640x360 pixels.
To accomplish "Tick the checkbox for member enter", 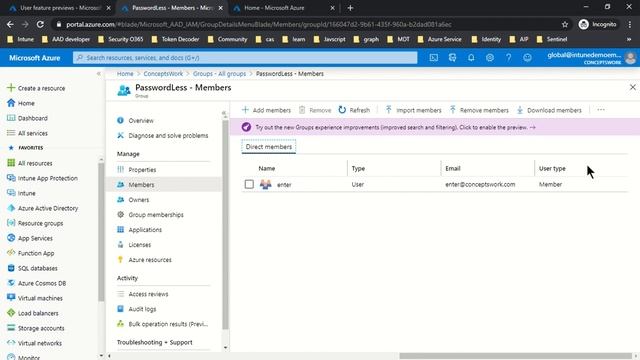I will [x=249, y=184].
